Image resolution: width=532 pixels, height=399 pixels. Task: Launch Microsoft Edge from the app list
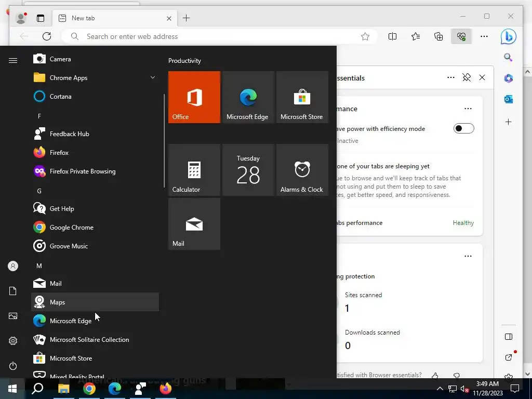pyautogui.click(x=95, y=321)
